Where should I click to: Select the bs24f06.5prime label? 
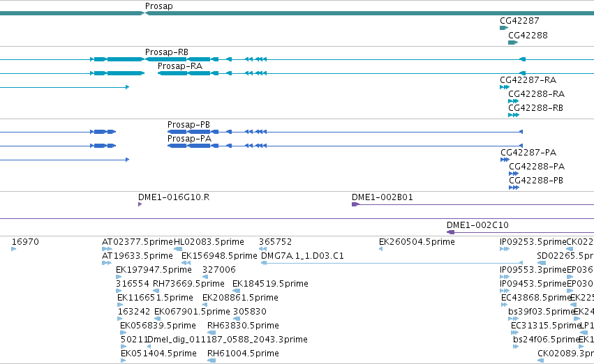click(547, 340)
